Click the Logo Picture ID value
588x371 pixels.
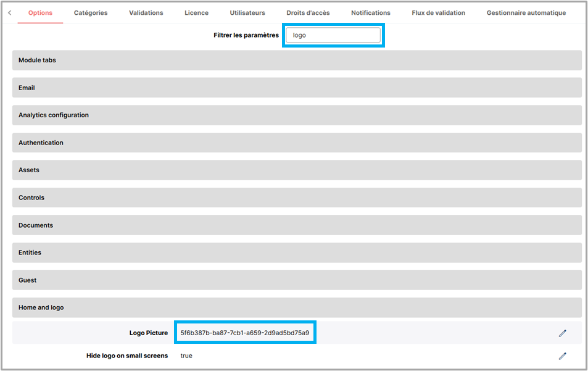[x=245, y=333]
